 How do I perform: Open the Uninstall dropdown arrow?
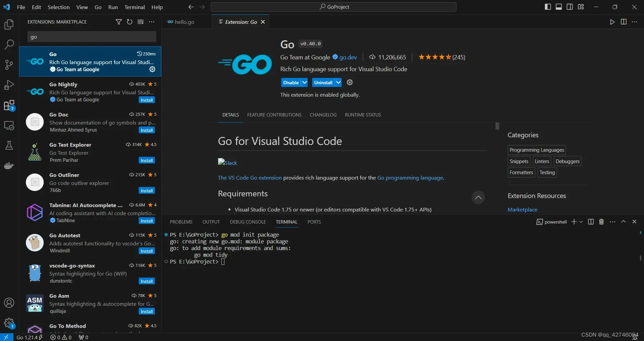point(338,82)
